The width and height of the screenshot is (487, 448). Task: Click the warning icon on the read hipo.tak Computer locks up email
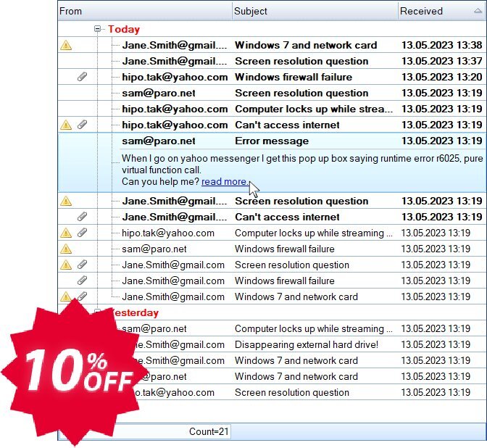(x=66, y=233)
